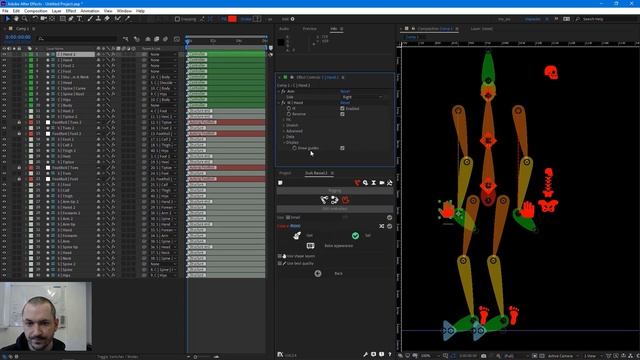The image size is (640, 360).
Task: Select the Camera tool in toolbar
Action: pos(43,19)
